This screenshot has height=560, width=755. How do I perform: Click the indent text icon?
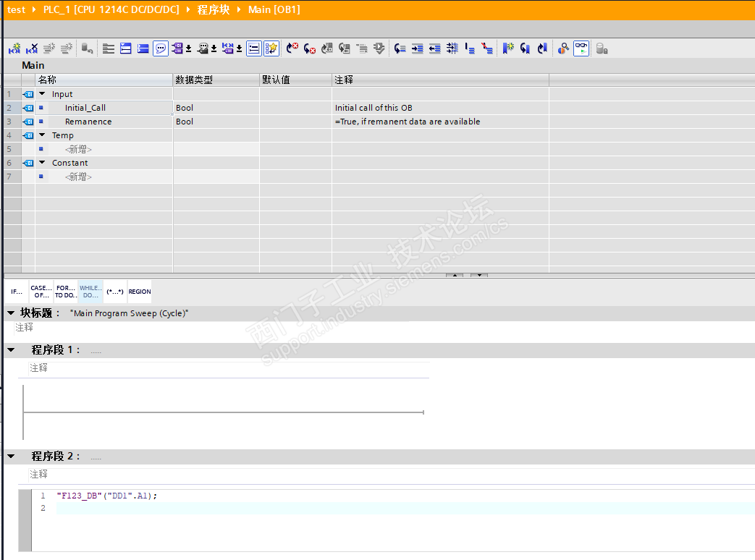point(417,48)
